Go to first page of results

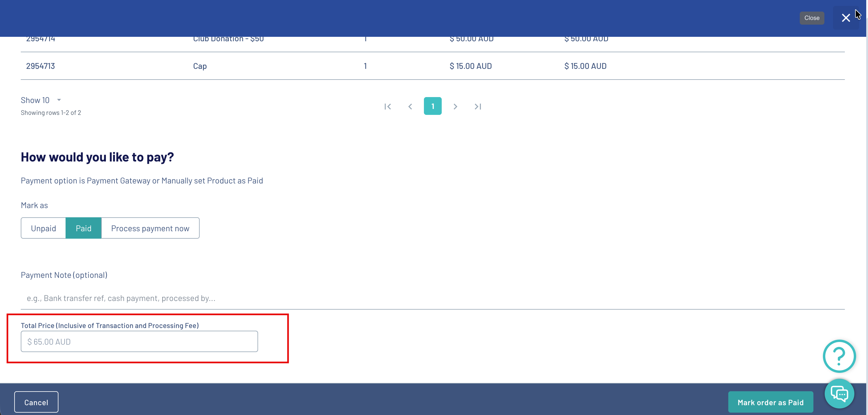[387, 107]
